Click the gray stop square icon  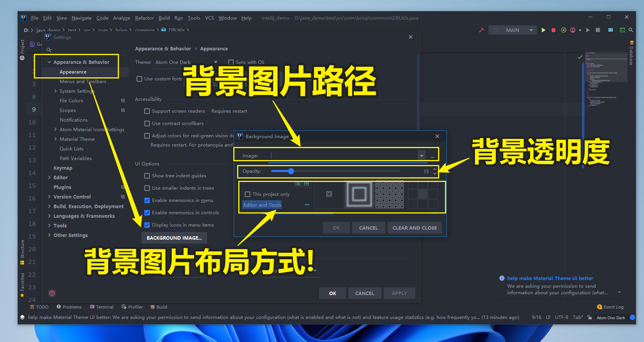pos(598,30)
